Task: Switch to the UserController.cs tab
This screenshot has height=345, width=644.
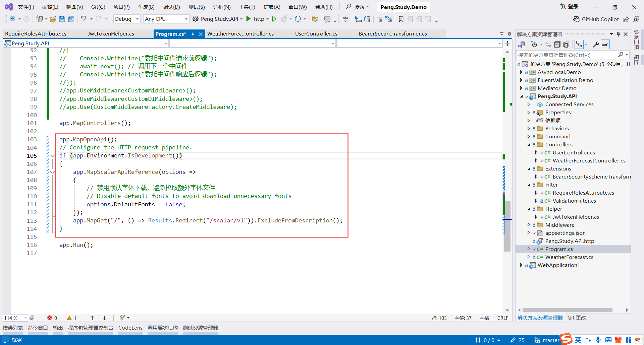Action: click(316, 34)
